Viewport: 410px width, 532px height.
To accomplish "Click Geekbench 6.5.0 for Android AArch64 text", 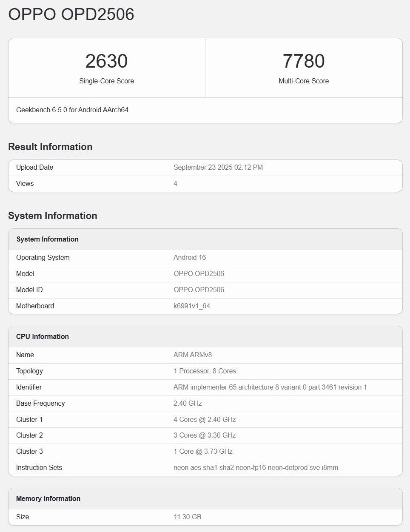I will click(x=72, y=110).
